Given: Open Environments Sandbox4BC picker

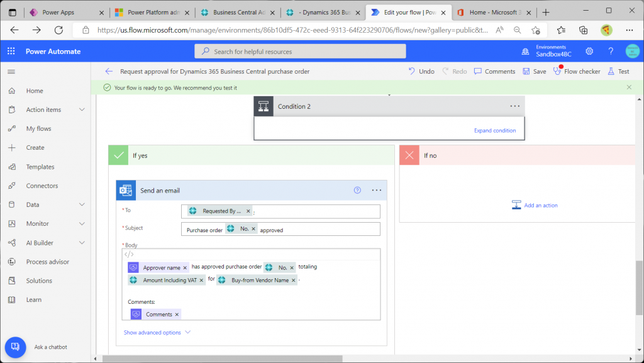Looking at the screenshot, I should (x=547, y=51).
